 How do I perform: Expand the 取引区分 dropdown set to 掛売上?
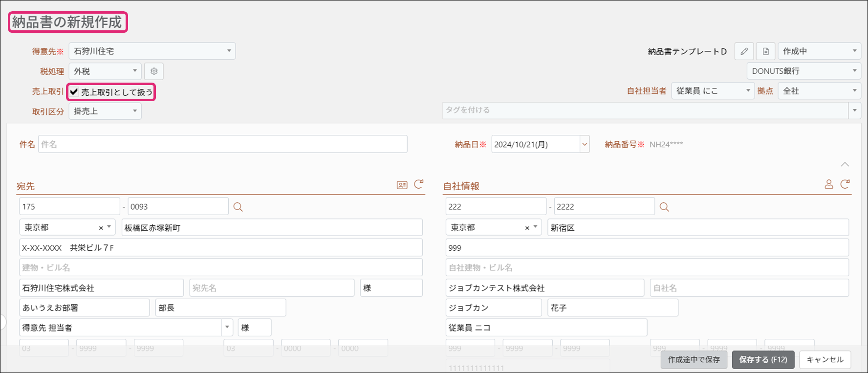pos(105,111)
